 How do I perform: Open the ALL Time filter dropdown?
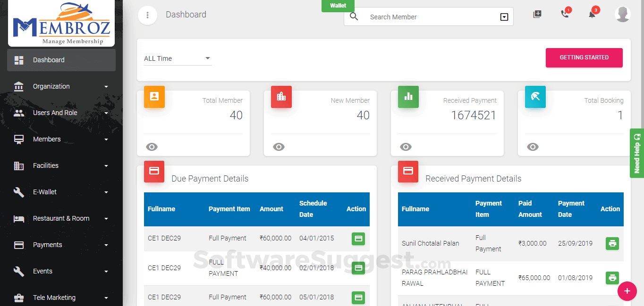click(x=178, y=58)
